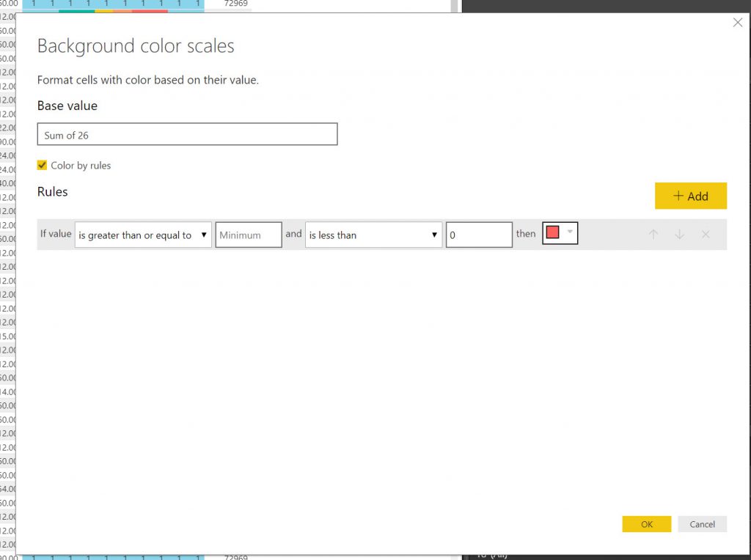Viewport: 751px width, 560px height.
Task: Click the Minimum value input field
Action: (x=248, y=235)
